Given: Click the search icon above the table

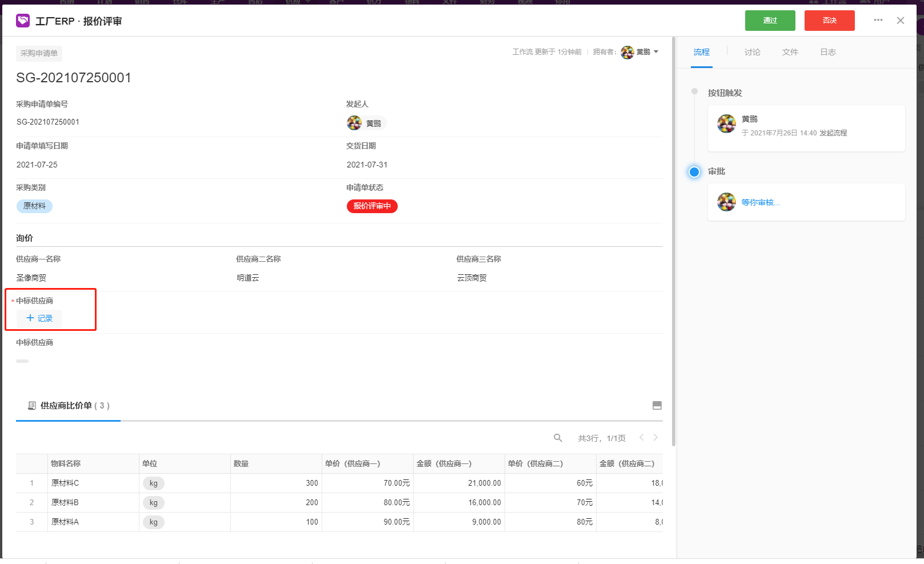Looking at the screenshot, I should pyautogui.click(x=558, y=438).
